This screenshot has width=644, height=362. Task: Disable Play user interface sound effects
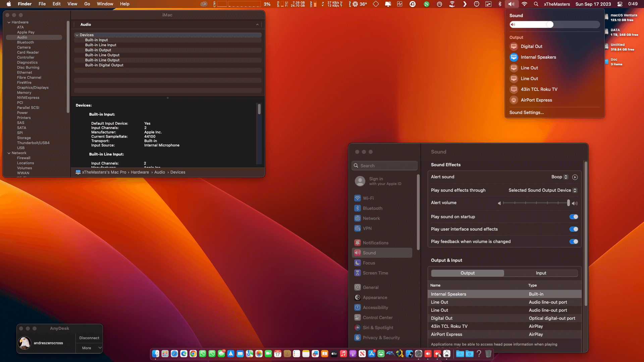[x=574, y=229]
